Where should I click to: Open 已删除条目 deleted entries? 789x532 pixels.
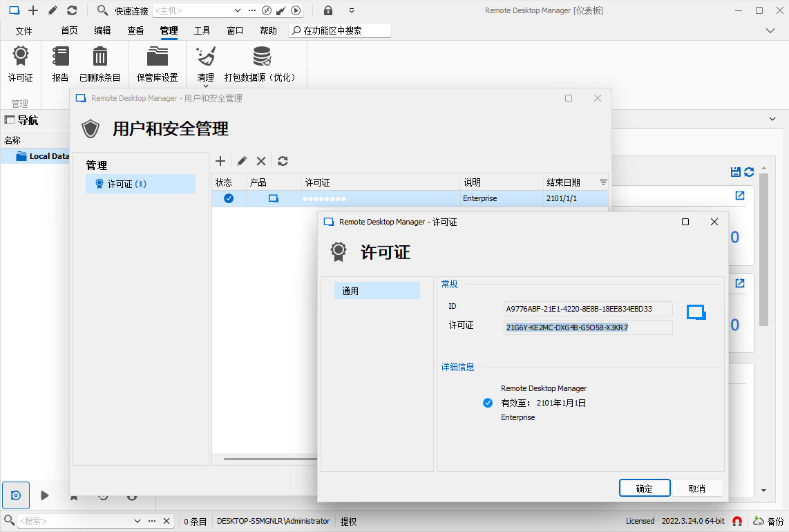pos(99,64)
